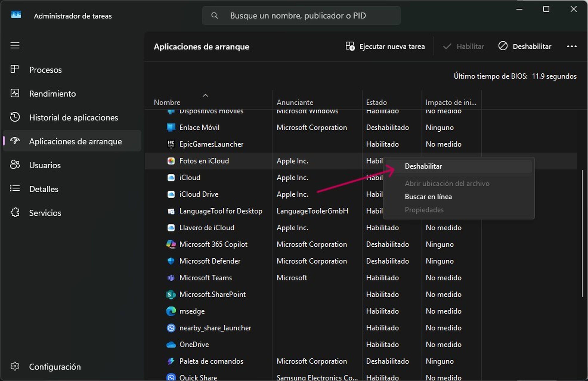
Task: Click Ninguno impact of Paleta de comandos
Action: click(439, 361)
